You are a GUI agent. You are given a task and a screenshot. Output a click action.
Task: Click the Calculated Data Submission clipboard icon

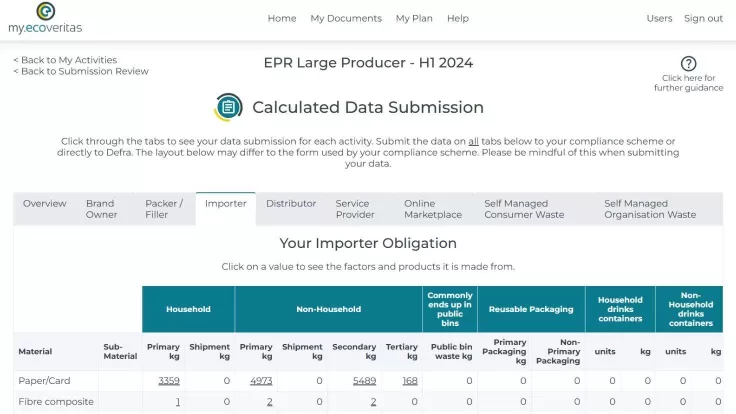[229, 107]
